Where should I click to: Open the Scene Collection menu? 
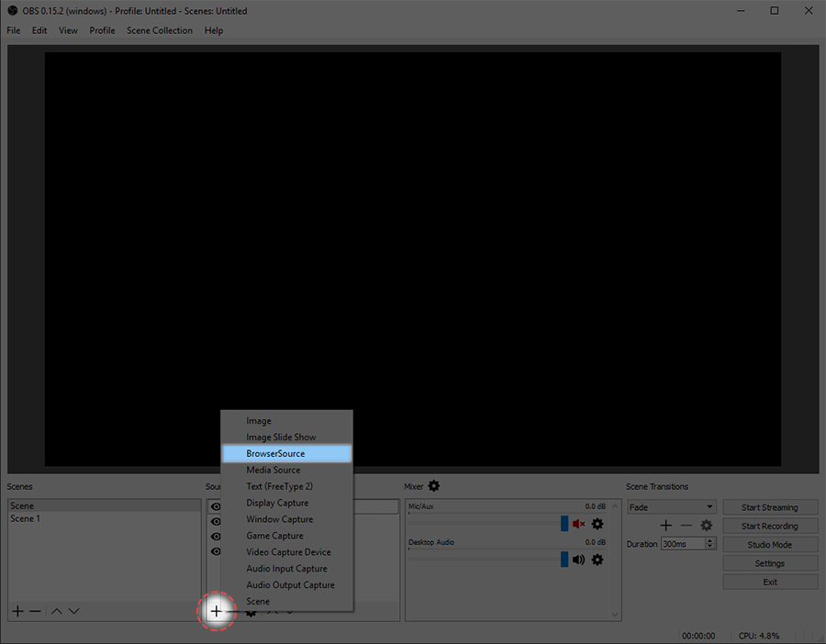click(x=159, y=30)
